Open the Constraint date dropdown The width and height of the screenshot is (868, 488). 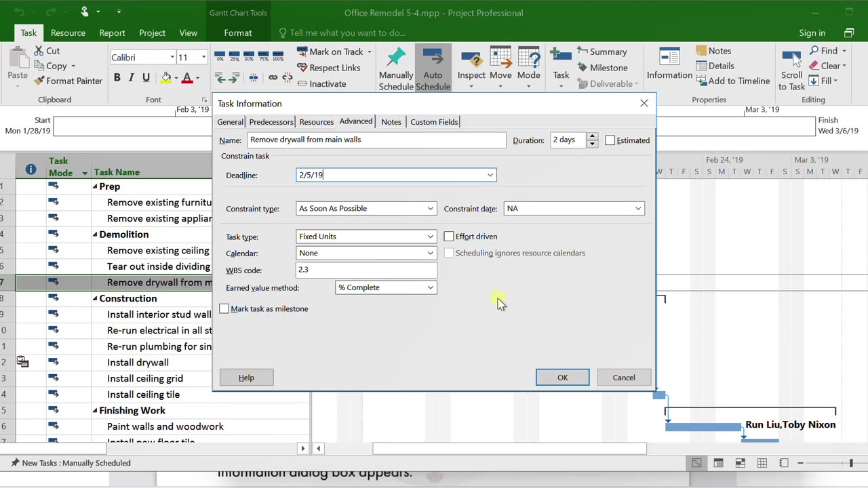click(x=638, y=209)
